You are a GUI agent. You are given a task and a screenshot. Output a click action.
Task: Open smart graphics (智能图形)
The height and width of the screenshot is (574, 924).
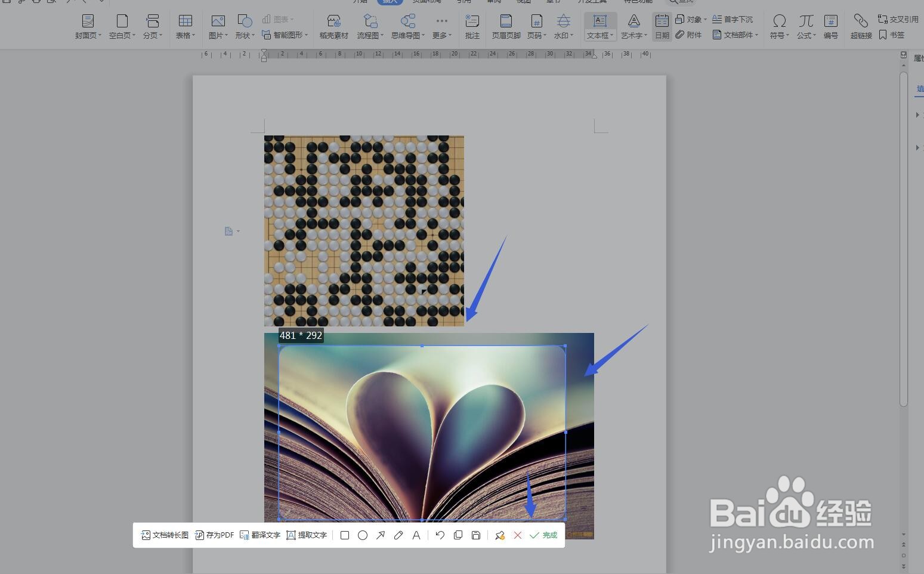click(285, 35)
